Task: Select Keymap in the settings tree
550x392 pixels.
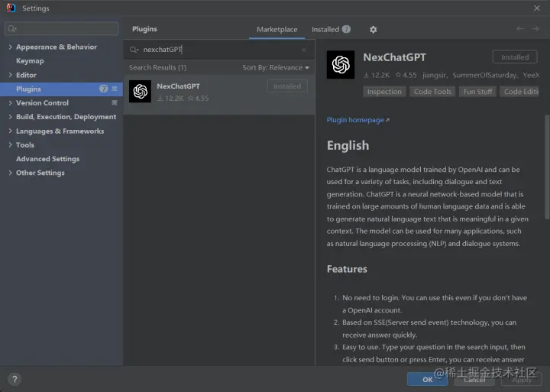Action: (30, 60)
